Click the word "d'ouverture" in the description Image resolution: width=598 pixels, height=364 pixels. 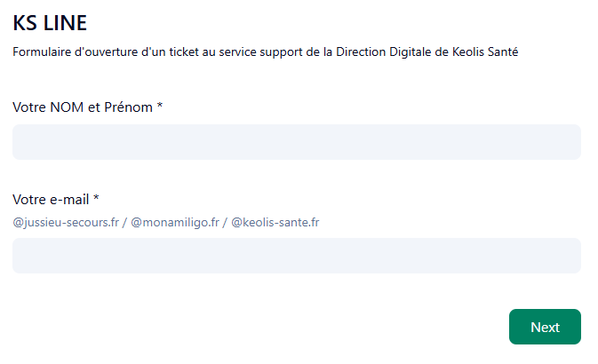point(108,51)
